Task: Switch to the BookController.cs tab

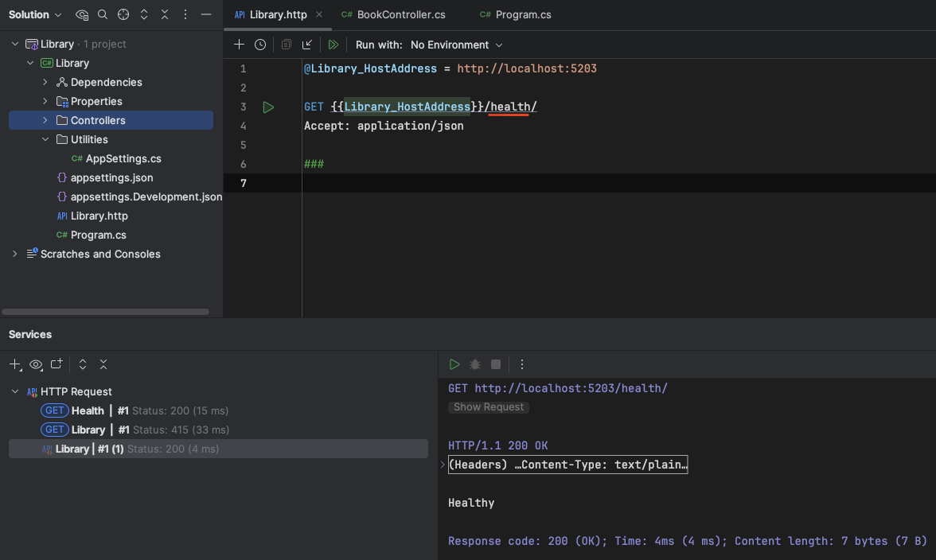Action: pos(402,15)
